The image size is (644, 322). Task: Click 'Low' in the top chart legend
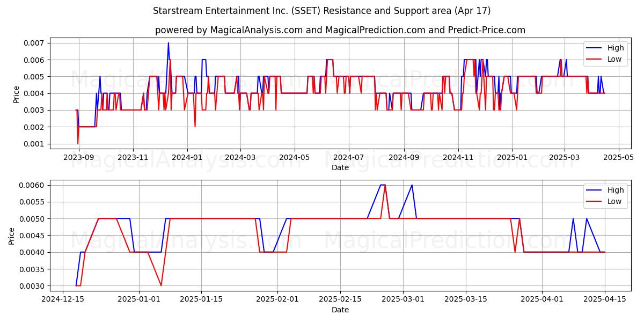(x=614, y=59)
